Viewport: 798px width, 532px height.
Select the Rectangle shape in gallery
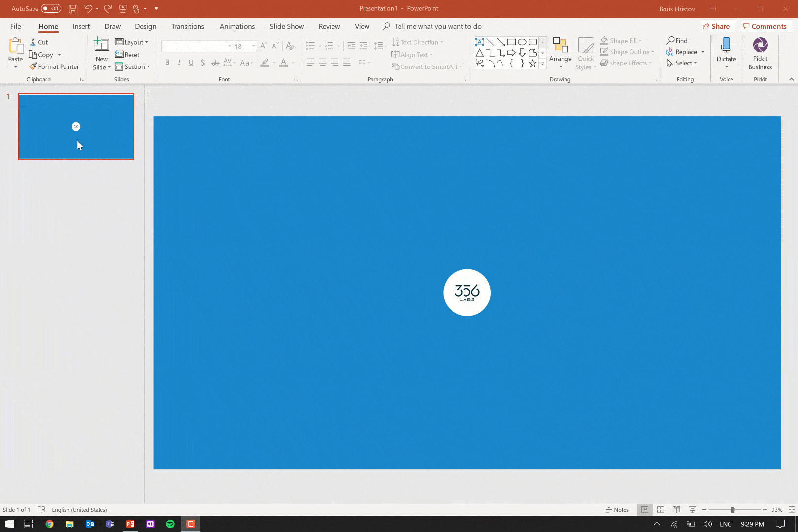(511, 42)
